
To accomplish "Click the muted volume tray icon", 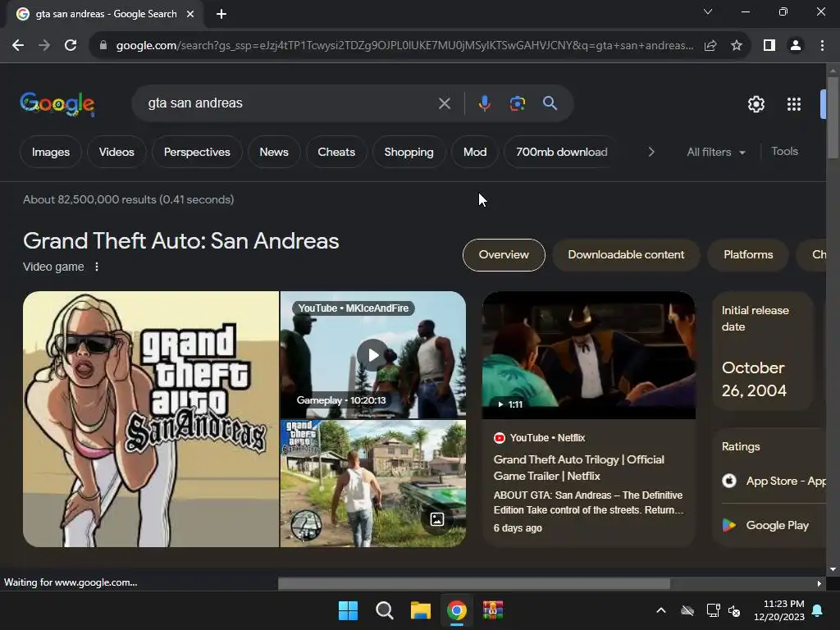I will click(734, 610).
